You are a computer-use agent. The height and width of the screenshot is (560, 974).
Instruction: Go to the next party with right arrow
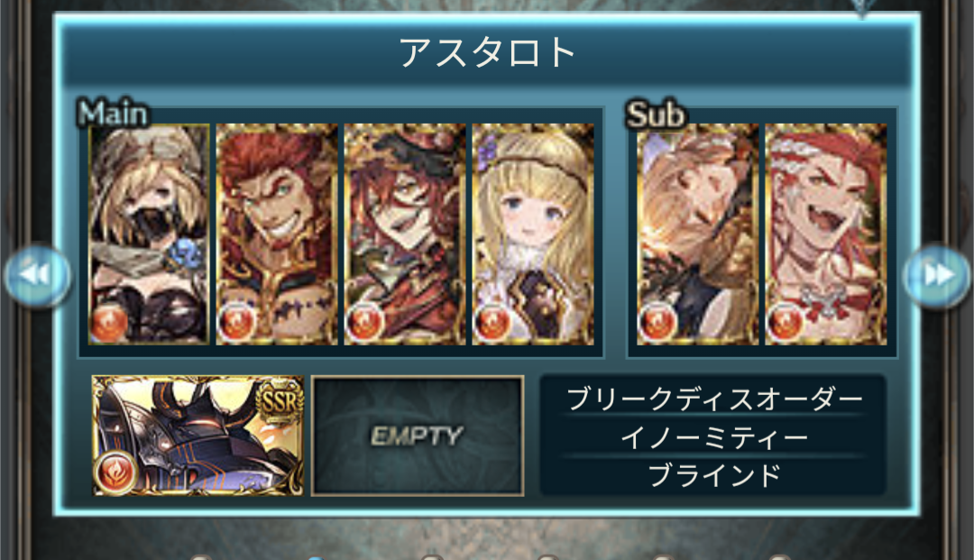coord(936,275)
